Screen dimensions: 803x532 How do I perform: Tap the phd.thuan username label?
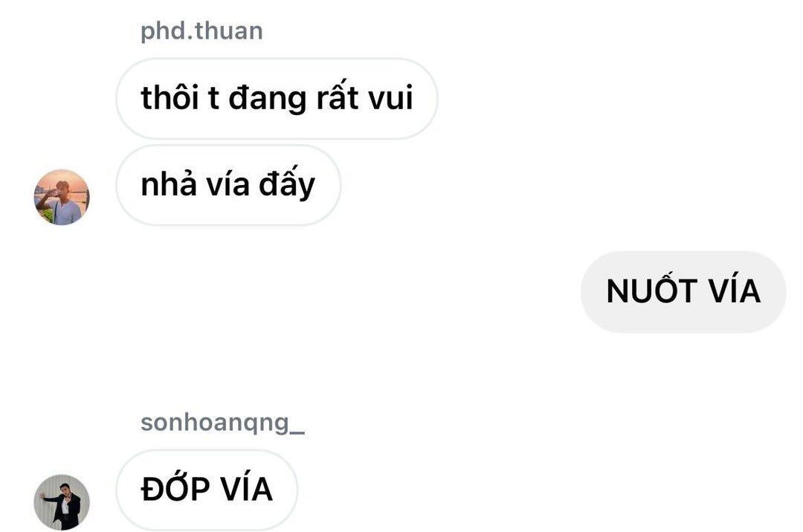[201, 32]
